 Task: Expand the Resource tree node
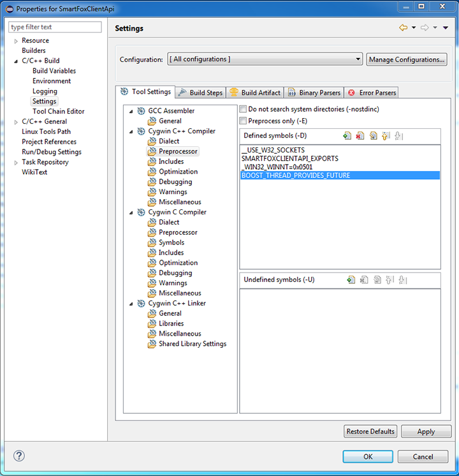[x=16, y=41]
